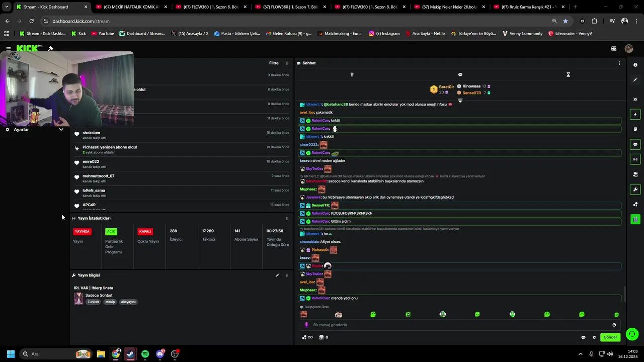644x362 pixels.
Task: Click the note page icon in right sidebar
Action: [x=635, y=129]
